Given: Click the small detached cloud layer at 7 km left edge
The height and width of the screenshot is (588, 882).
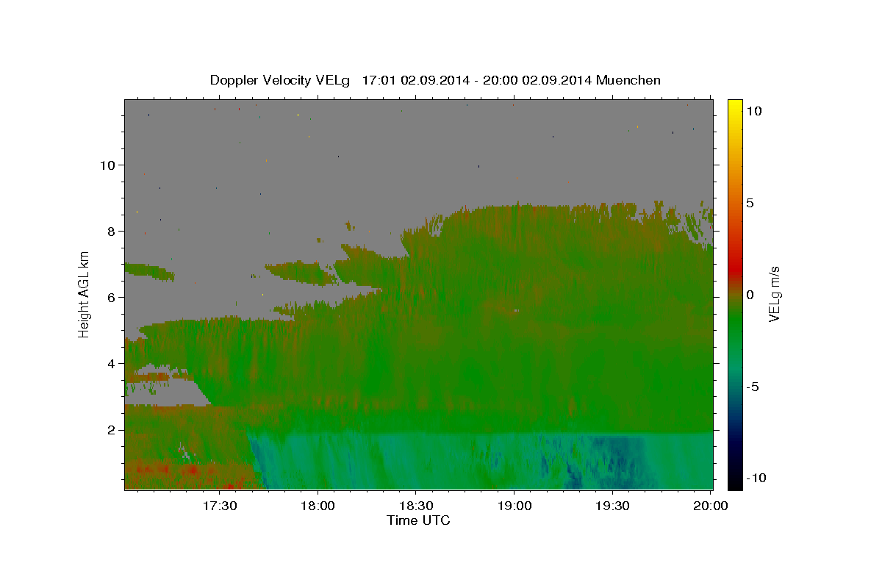Looking at the screenshot, I should click(149, 271).
